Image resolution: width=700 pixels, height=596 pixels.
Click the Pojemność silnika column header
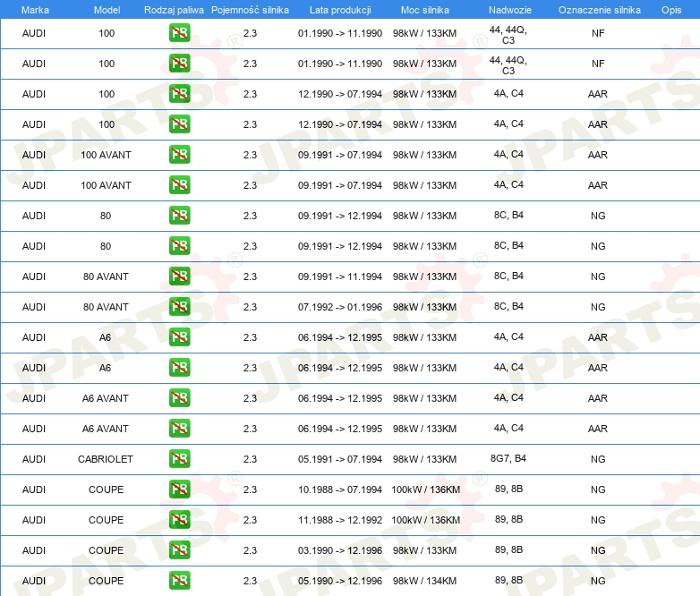250,10
